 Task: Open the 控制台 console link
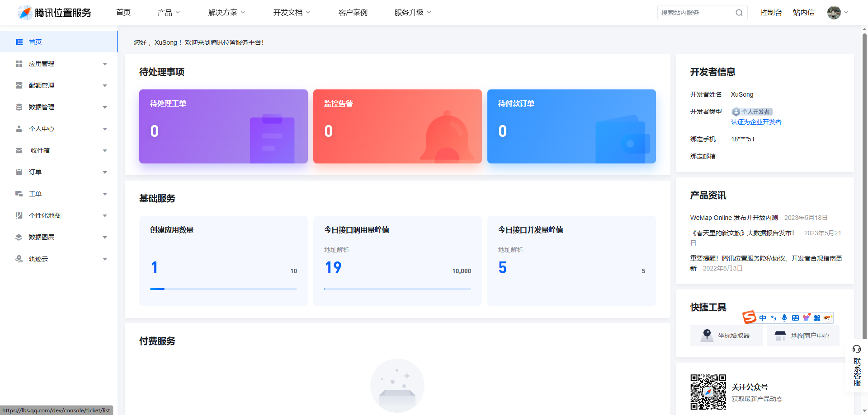pyautogui.click(x=771, y=13)
